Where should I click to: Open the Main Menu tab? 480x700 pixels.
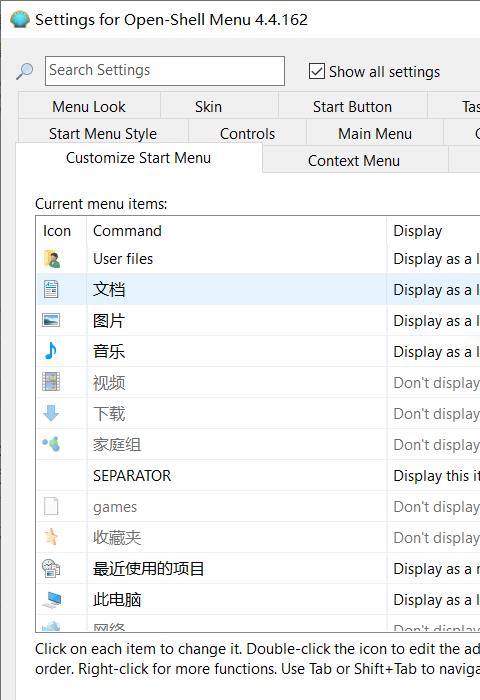pos(375,133)
